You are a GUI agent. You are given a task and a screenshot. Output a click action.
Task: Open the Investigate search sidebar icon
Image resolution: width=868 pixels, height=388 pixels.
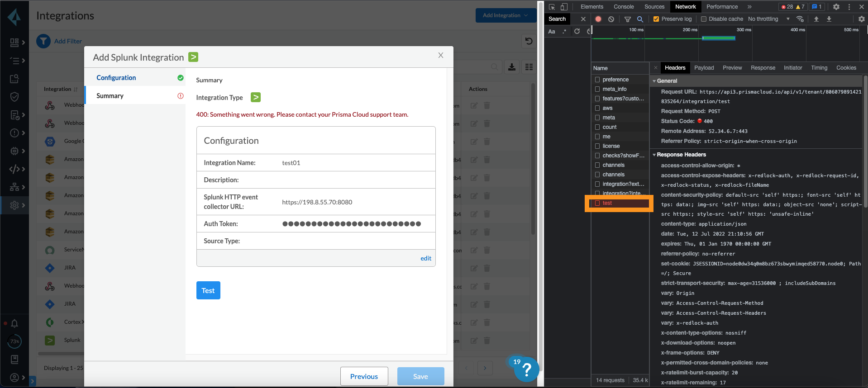(x=14, y=79)
